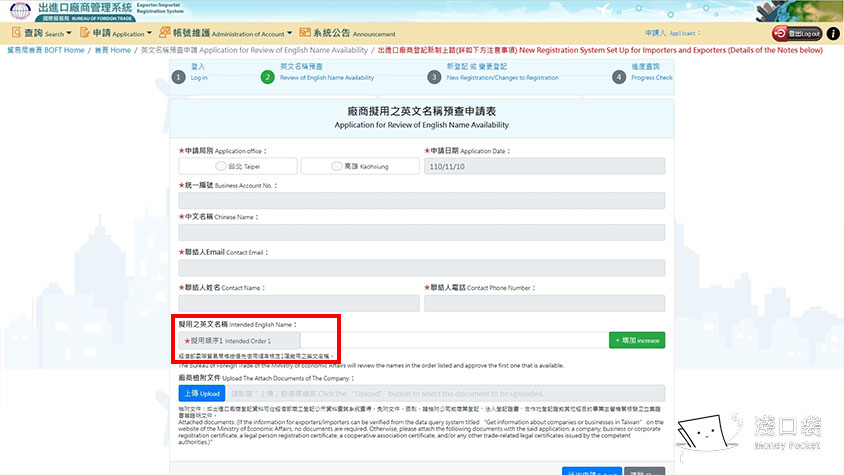The width and height of the screenshot is (844, 475).
Task: Click the green increase button
Action: [x=637, y=340]
